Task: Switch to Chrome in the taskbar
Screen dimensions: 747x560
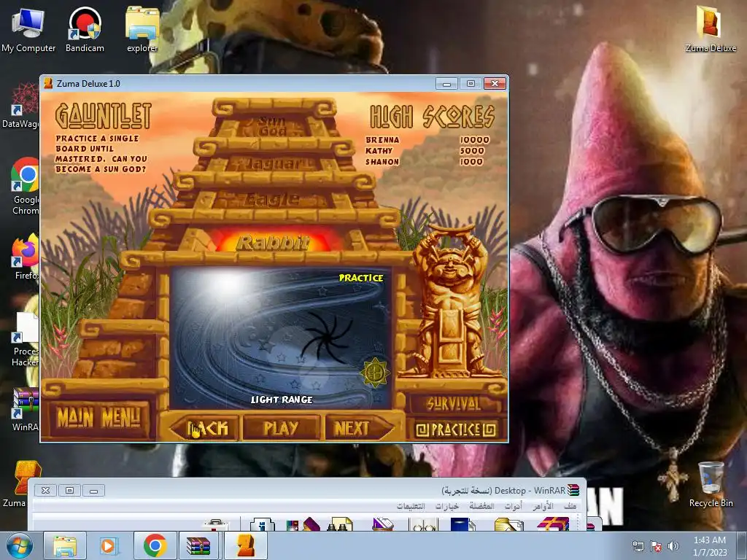Action: 155,545
